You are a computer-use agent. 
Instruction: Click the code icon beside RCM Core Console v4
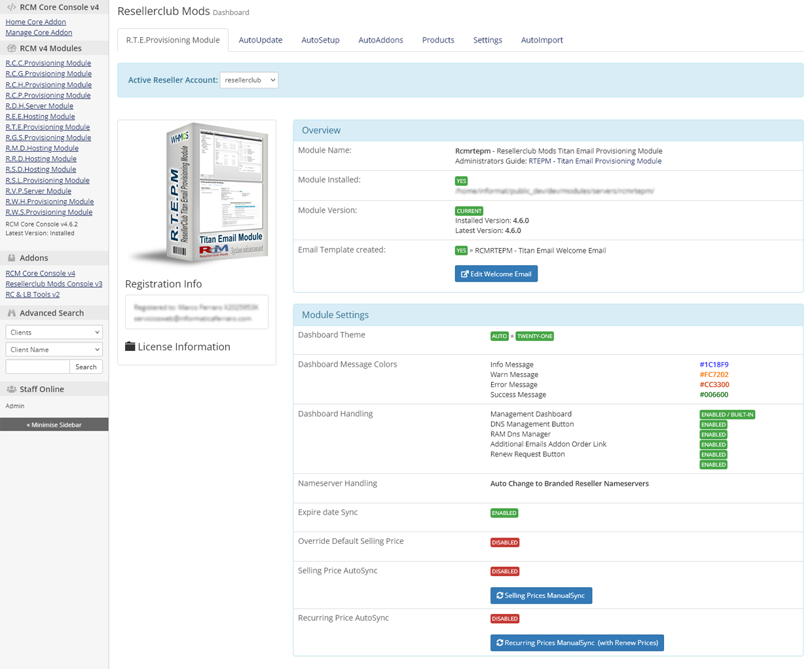(11, 7)
